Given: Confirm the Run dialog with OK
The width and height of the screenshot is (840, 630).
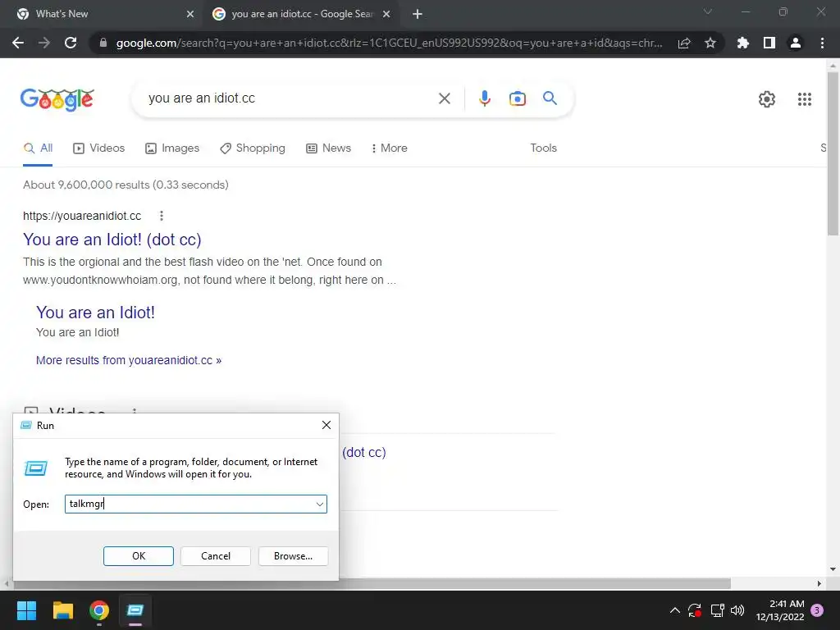Looking at the screenshot, I should coord(138,556).
